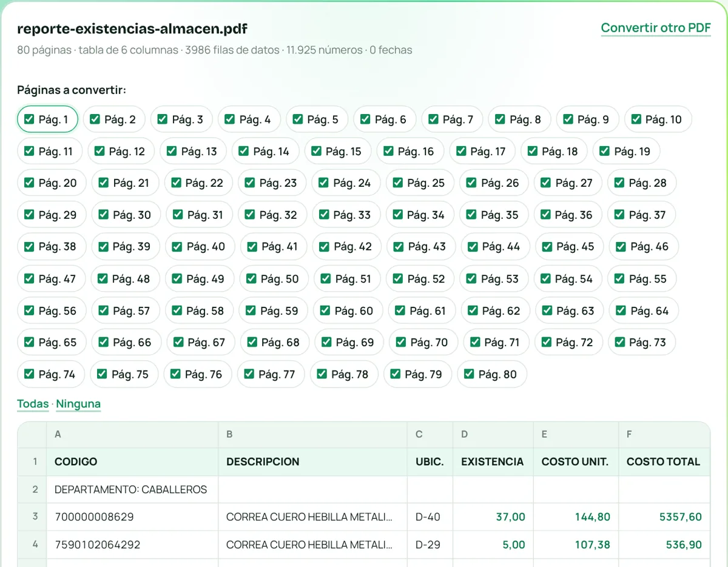Viewport: 728px width, 567px height.
Task: Select column A header
Action: (132, 435)
